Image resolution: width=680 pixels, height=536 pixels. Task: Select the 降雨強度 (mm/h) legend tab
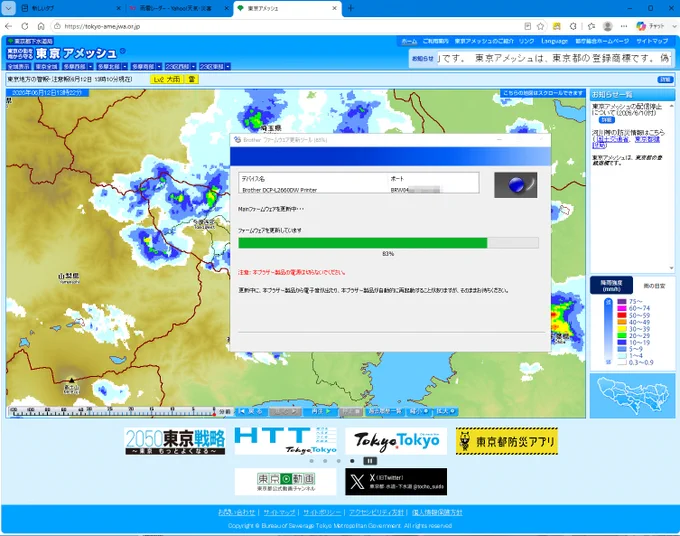[611, 285]
